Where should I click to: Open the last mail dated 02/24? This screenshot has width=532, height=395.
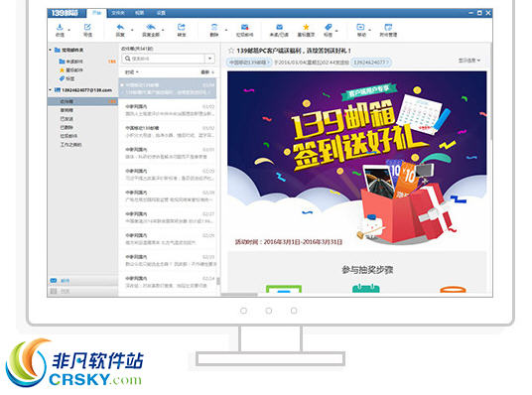pos(167,282)
